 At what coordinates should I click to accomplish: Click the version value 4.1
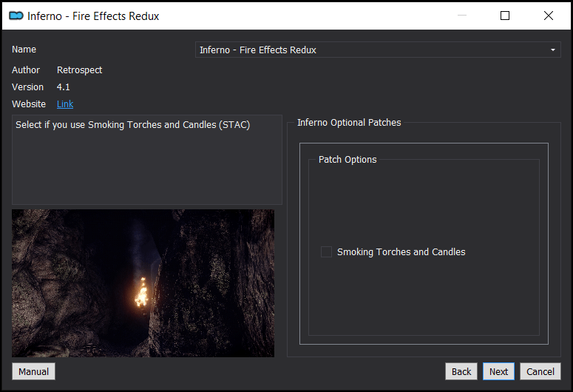(64, 87)
